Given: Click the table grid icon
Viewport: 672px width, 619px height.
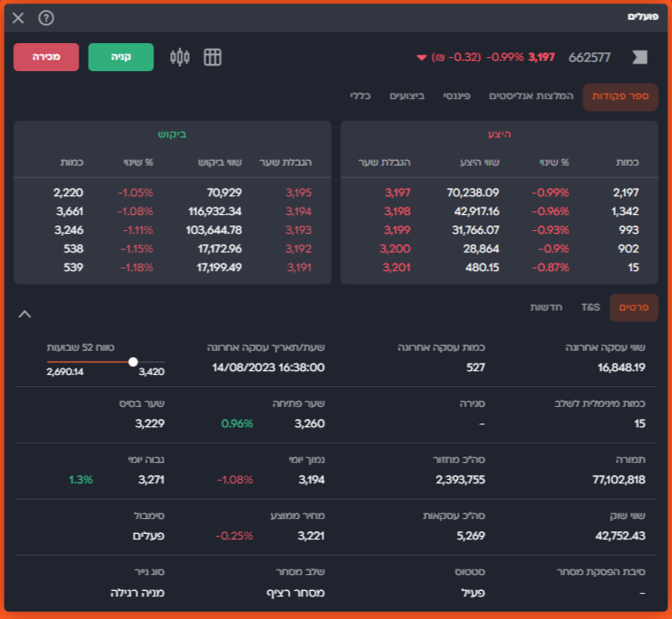Looking at the screenshot, I should pyautogui.click(x=212, y=57).
